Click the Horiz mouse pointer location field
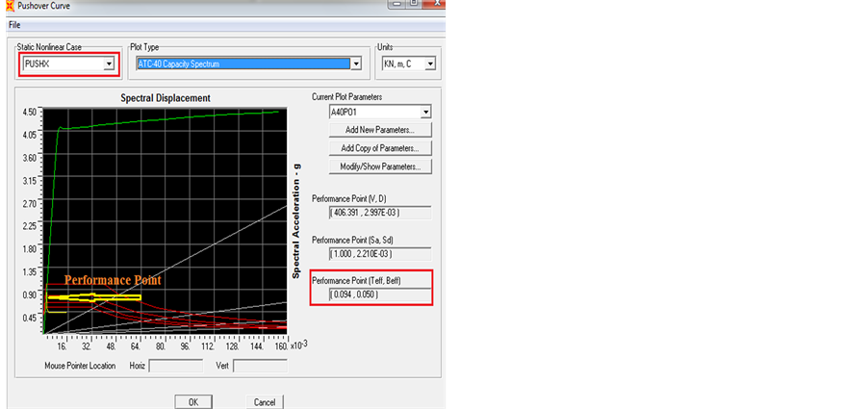 [x=176, y=366]
